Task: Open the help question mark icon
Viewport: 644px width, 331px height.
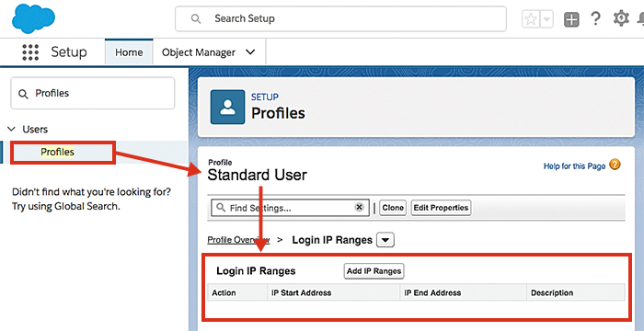Action: coord(595,18)
